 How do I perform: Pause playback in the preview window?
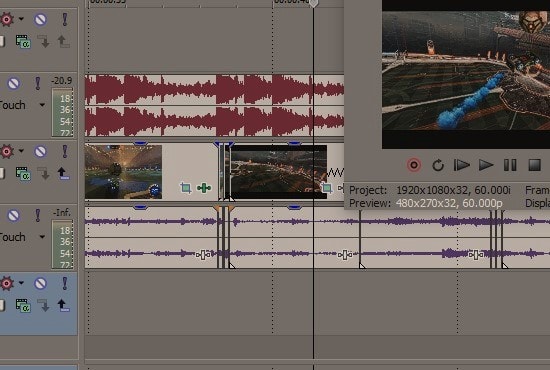pos(510,165)
